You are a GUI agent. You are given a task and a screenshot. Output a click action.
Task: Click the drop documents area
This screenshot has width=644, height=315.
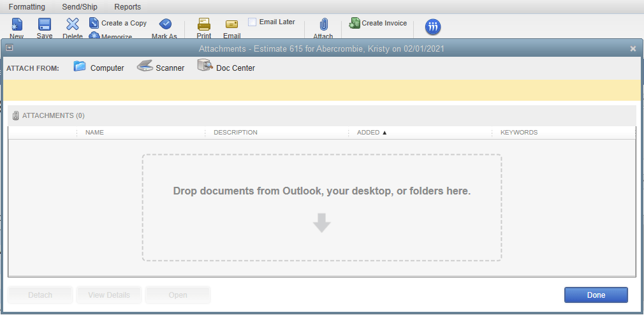click(x=322, y=208)
